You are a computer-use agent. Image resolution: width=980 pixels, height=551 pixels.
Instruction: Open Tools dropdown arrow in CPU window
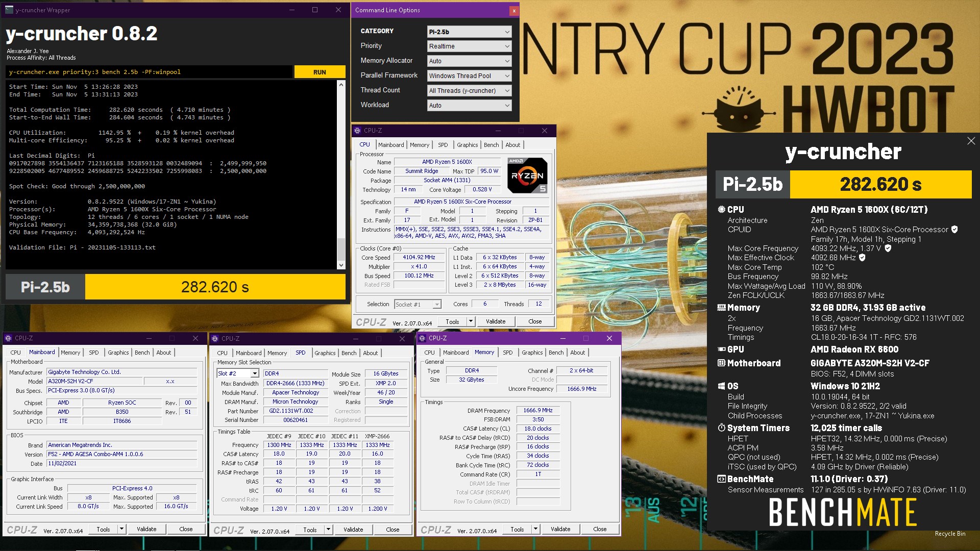471,321
